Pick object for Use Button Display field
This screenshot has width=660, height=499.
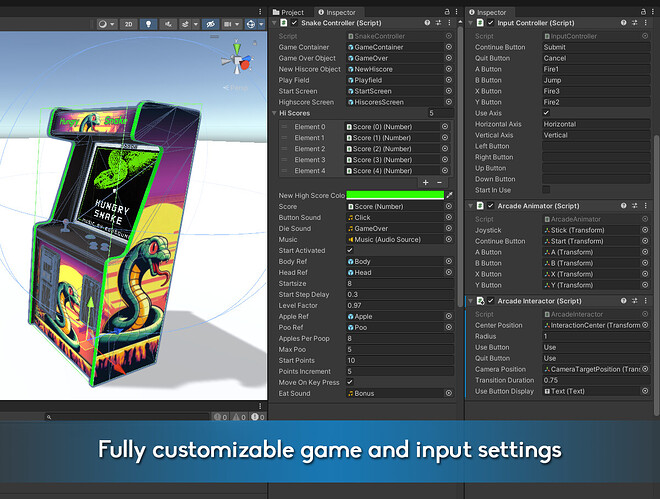coord(645,391)
